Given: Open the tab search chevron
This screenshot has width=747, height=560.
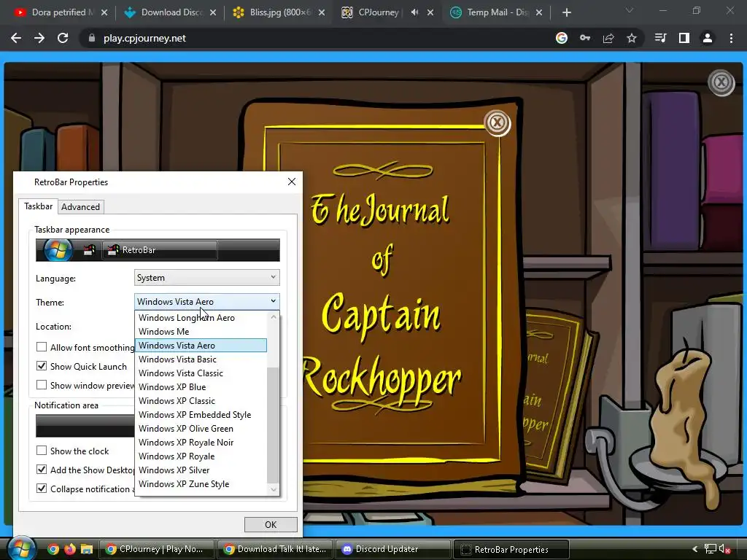Looking at the screenshot, I should [630, 10].
